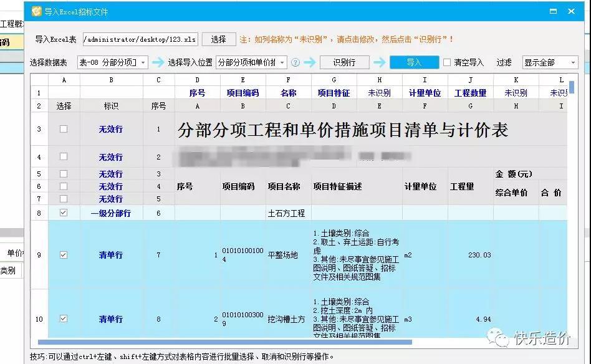Click the app logo in title bar
The width and height of the screenshot is (591, 364).
pyautogui.click(x=36, y=11)
